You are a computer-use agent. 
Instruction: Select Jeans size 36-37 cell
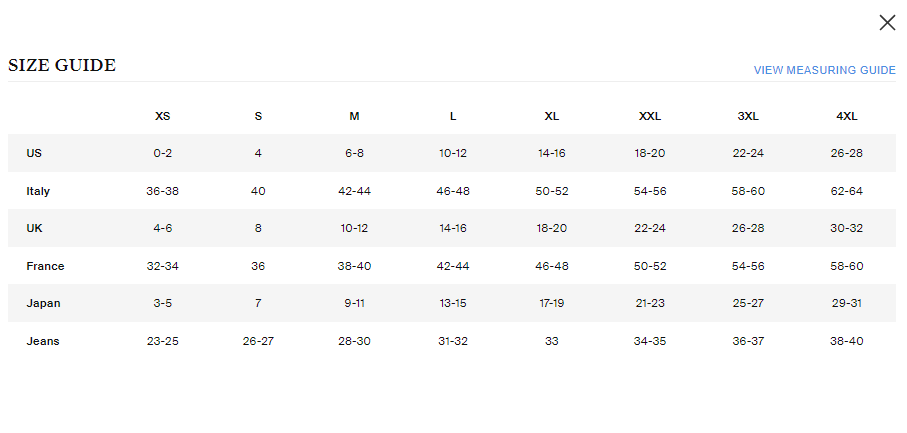(x=748, y=341)
